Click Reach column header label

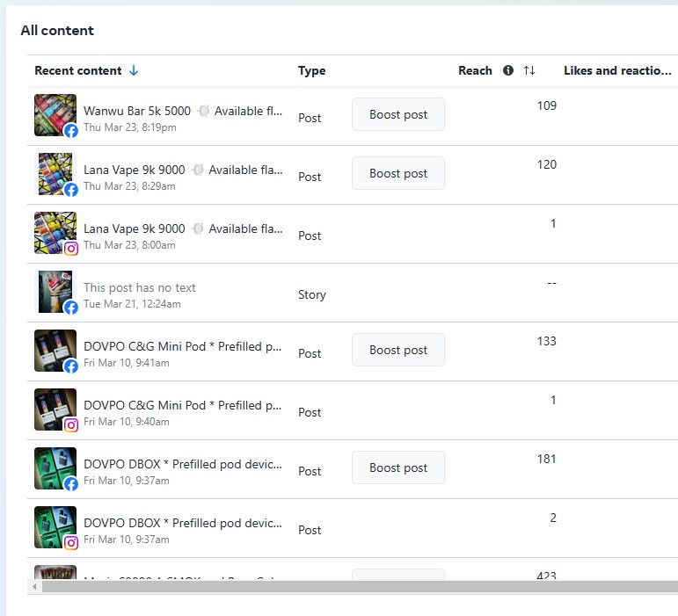click(x=475, y=70)
